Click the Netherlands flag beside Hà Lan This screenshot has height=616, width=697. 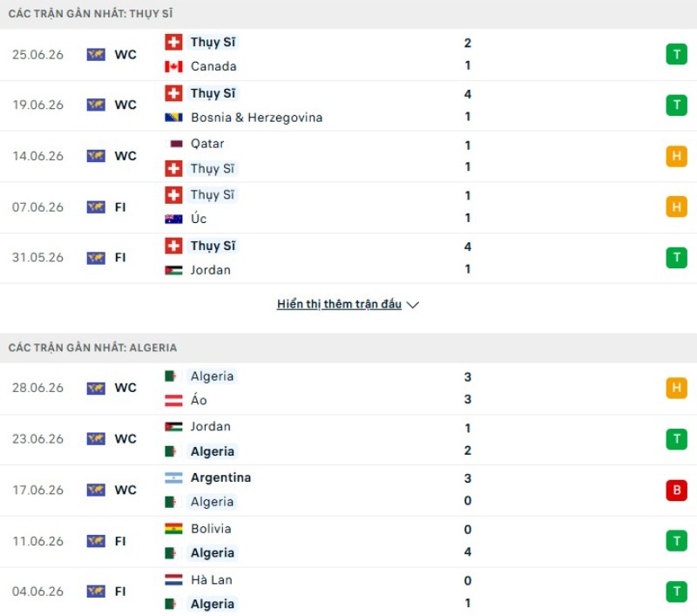pos(173,580)
